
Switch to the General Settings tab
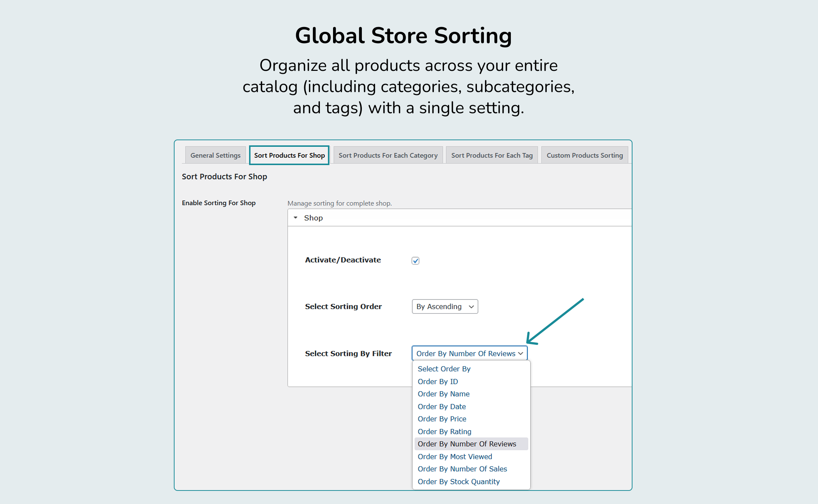215,155
